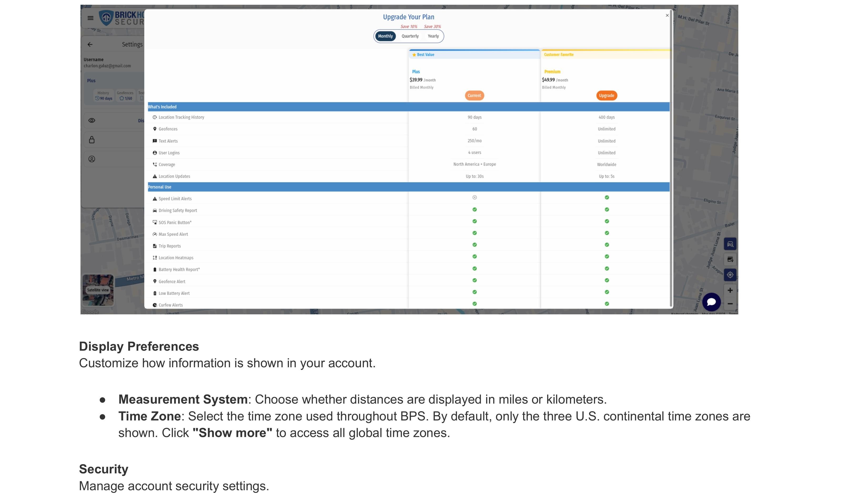Switch to Quarterly billing
The image size is (868, 501).
pyautogui.click(x=410, y=36)
